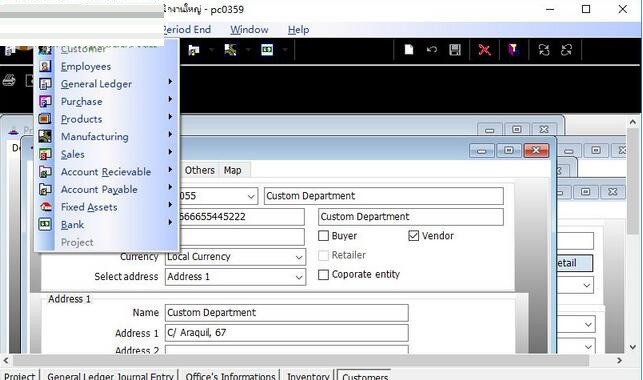The width and height of the screenshot is (643, 380).
Task: Open the Currency dropdown
Action: 299,257
